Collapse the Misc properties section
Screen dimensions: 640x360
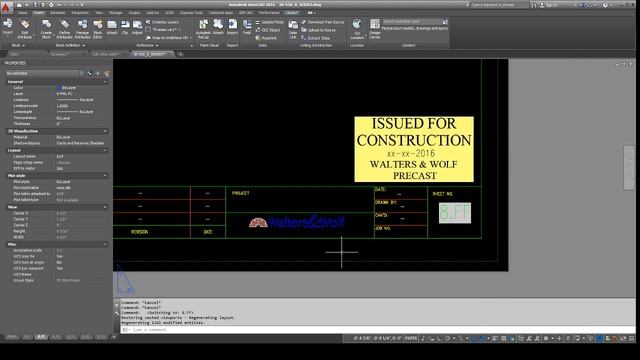point(105,244)
